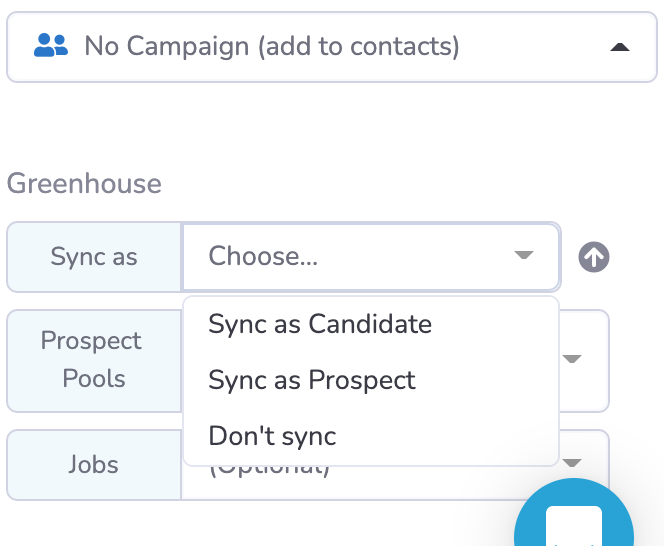This screenshot has width=664, height=546.
Task: Expand the Jobs dropdown arrow
Action: pyautogui.click(x=572, y=463)
